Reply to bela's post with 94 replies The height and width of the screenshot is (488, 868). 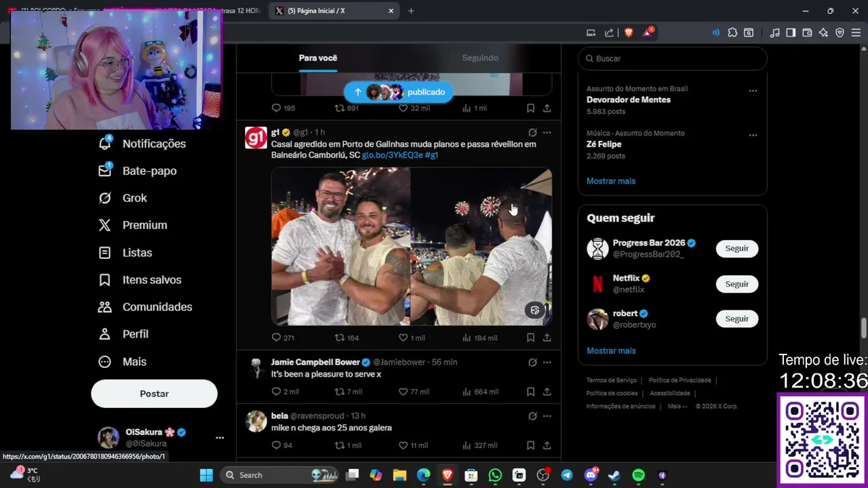tap(281, 445)
